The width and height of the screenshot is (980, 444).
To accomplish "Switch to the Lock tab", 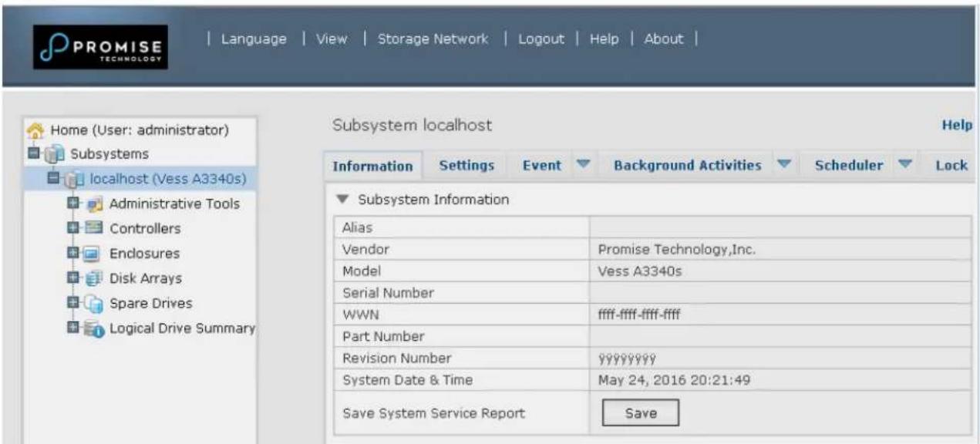I will click(951, 165).
